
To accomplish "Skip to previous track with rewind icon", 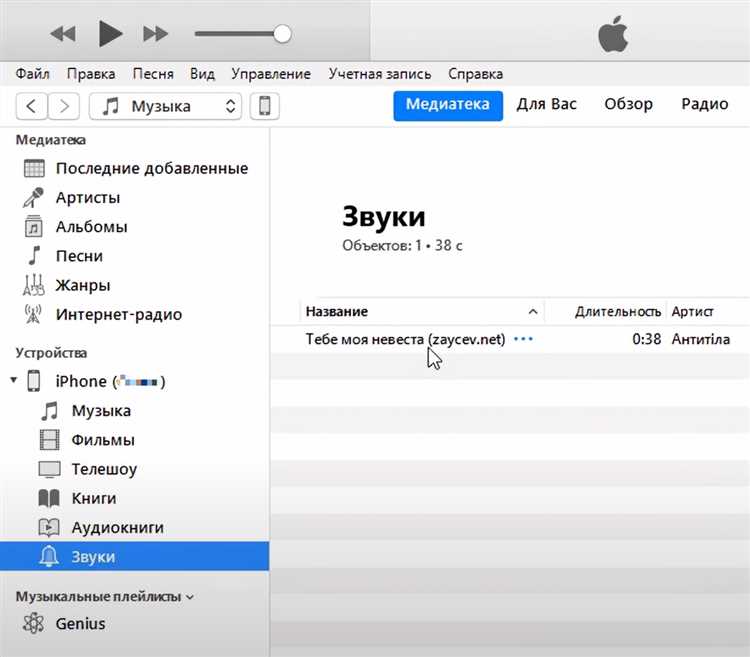I will coord(63,34).
